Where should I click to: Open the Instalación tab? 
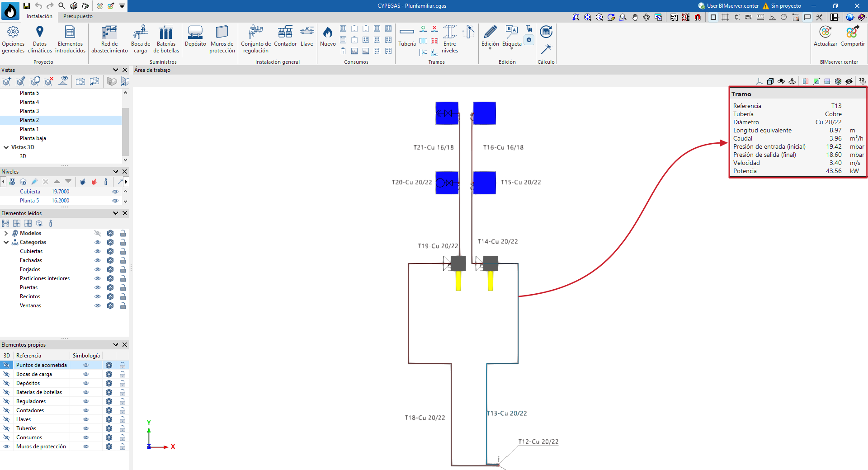[x=39, y=16]
